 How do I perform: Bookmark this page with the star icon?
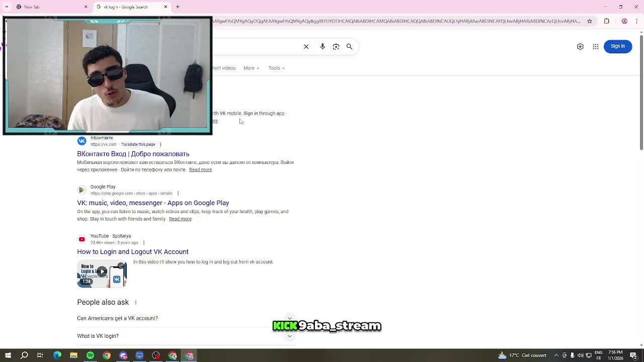click(x=590, y=21)
